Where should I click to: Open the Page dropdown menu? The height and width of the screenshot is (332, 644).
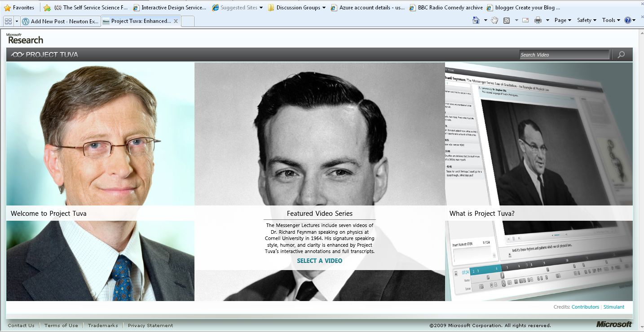pyautogui.click(x=562, y=20)
